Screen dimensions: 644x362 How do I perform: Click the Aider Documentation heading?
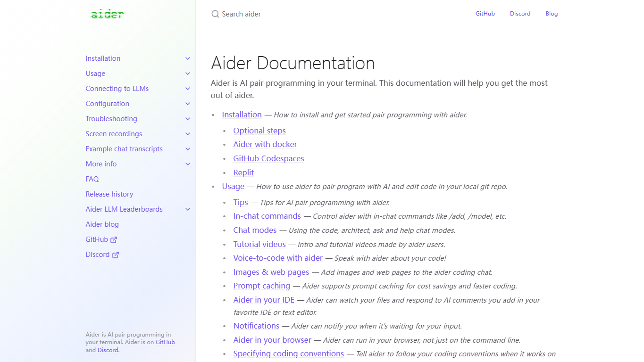(293, 63)
